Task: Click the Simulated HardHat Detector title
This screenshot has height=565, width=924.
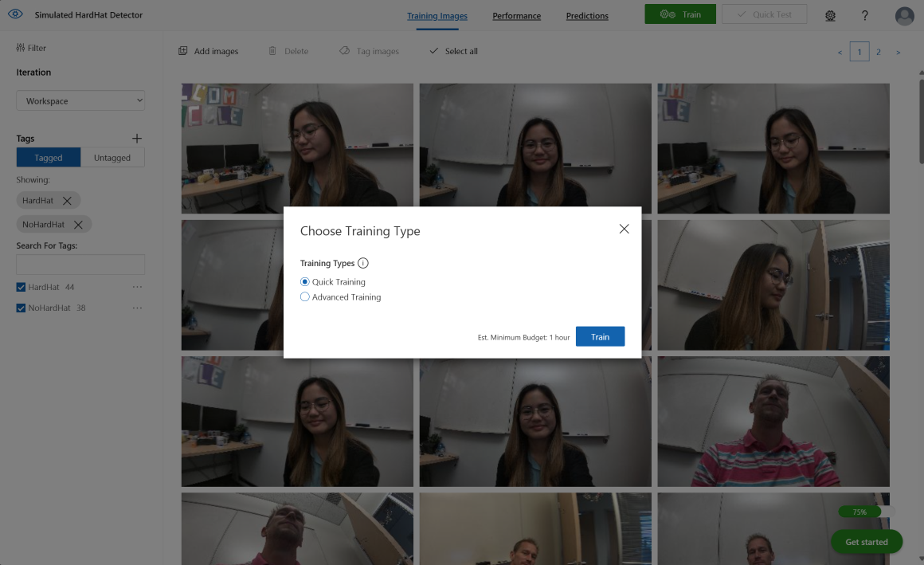Action: coord(88,15)
